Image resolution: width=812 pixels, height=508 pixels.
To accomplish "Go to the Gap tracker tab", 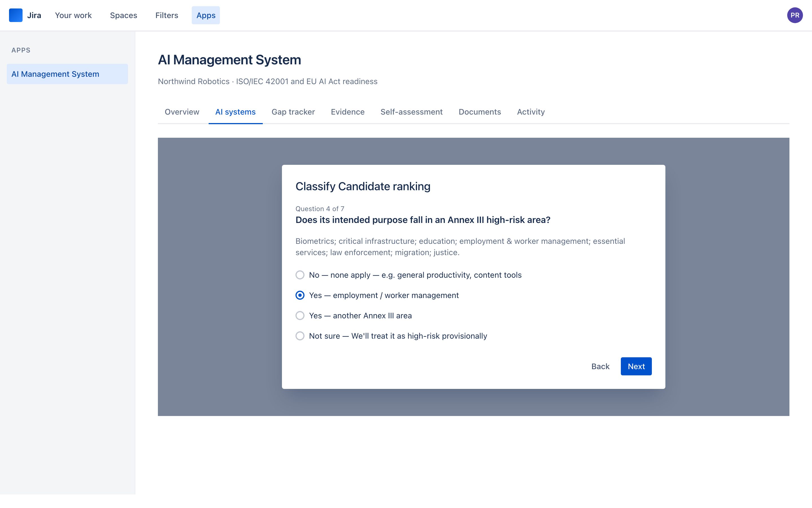I will click(293, 112).
